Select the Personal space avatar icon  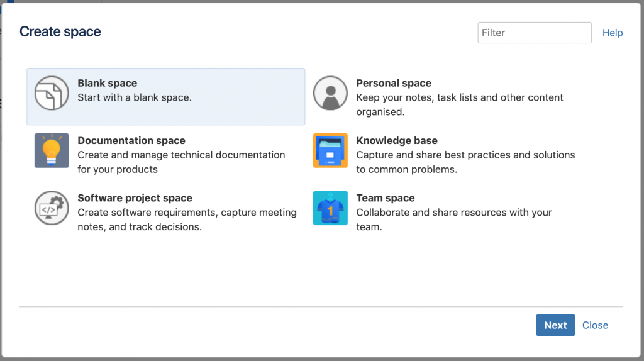tap(330, 93)
